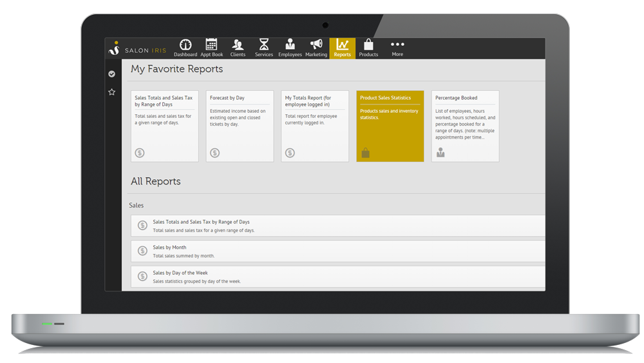The image size is (644, 363).
Task: Open the More three-dots menu
Action: point(397,48)
